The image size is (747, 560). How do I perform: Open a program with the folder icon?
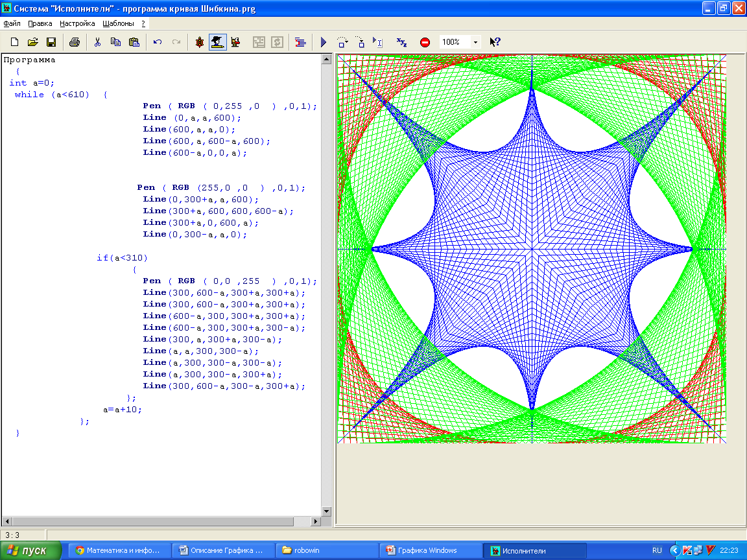32,42
